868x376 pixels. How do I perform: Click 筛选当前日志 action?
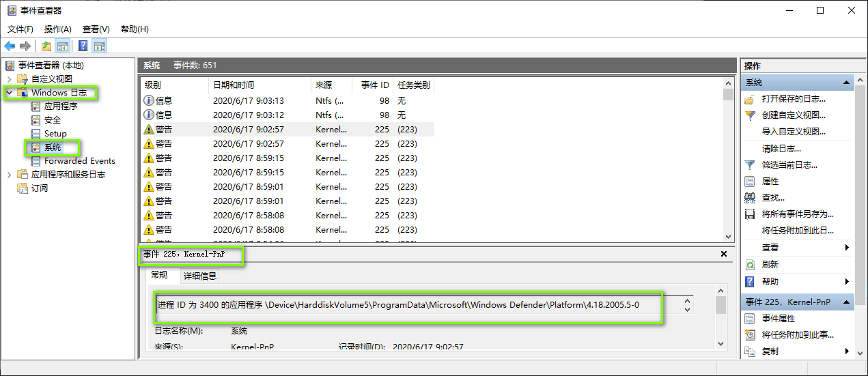[789, 164]
